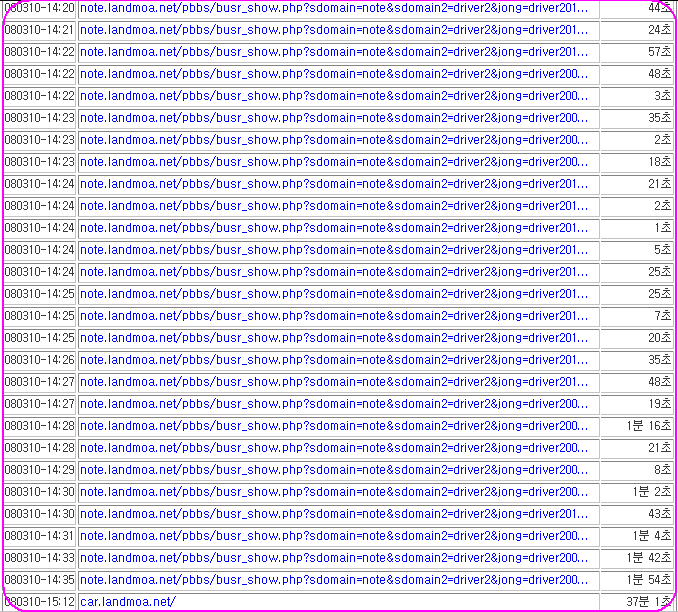
Task: Open the busr_show.php link lasting 3초
Action: click(334, 96)
